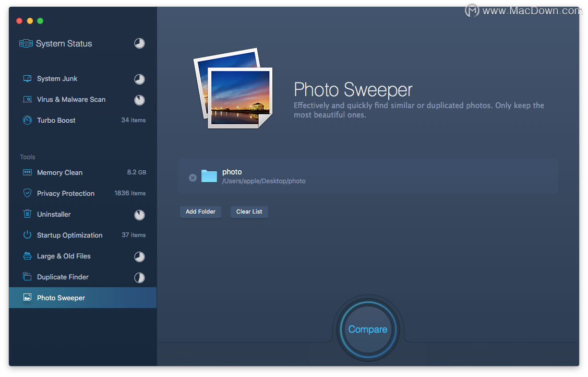This screenshot has height=377, width=588.
Task: Click the System Junk monitor icon
Action: 27,78
